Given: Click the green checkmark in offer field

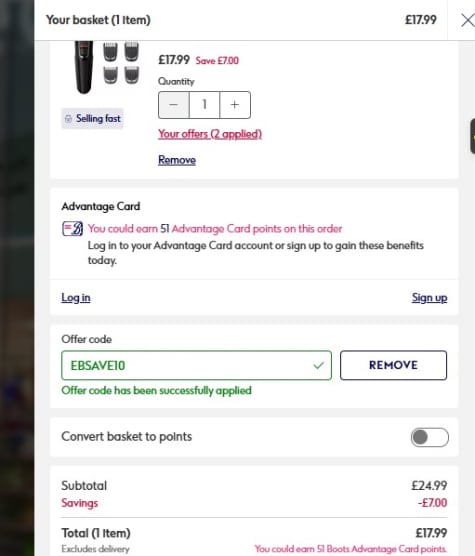Looking at the screenshot, I should coord(319,365).
